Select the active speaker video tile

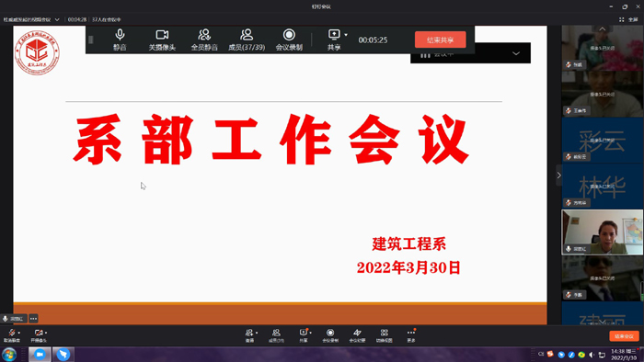click(x=602, y=232)
